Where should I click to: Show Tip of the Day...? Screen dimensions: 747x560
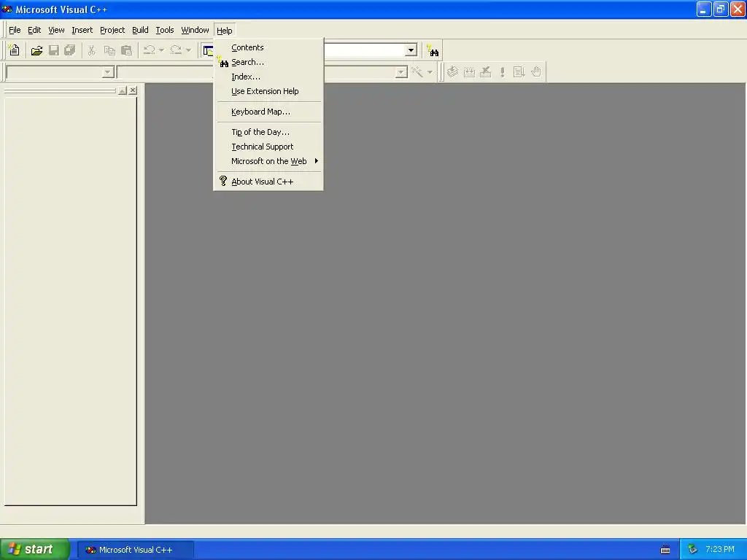(269, 132)
